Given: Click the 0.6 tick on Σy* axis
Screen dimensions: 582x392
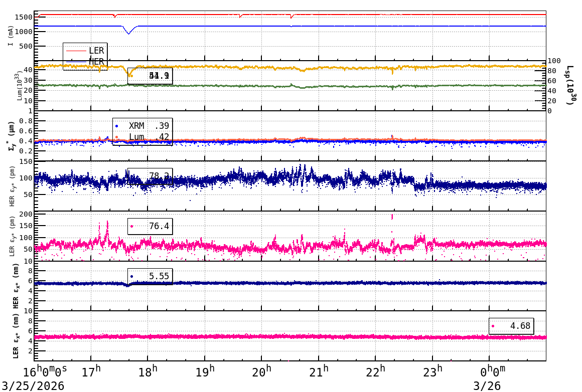Looking at the screenshot, I should pos(26,131).
